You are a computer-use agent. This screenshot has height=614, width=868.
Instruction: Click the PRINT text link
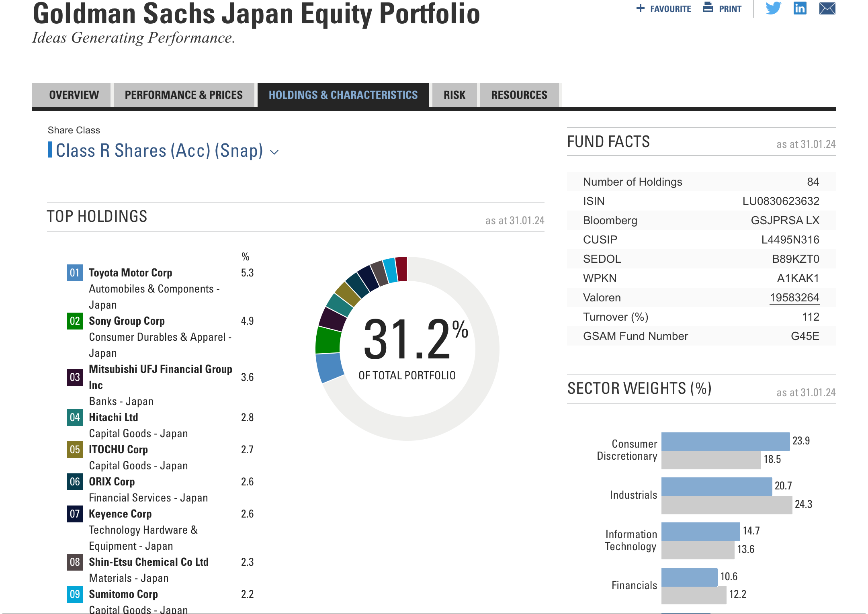click(x=730, y=9)
